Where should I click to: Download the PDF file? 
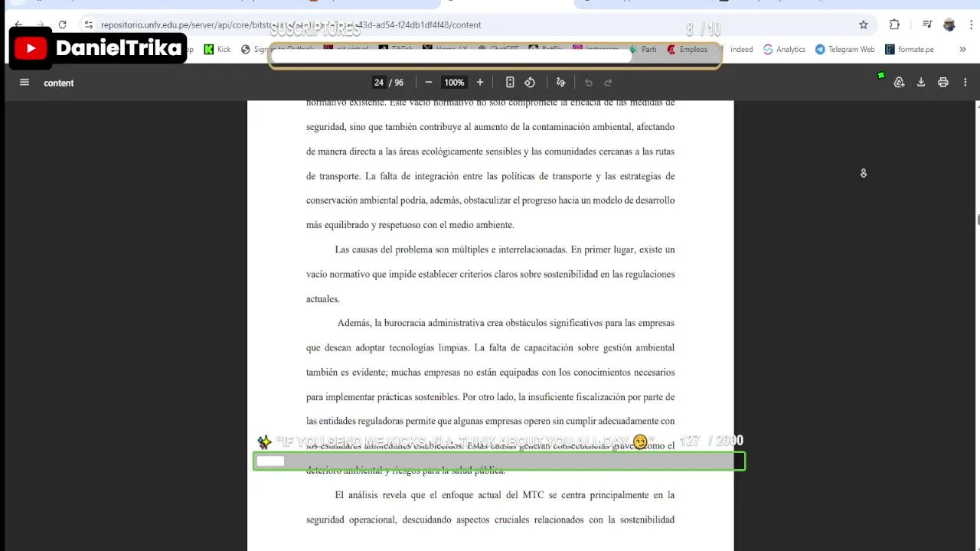point(921,83)
